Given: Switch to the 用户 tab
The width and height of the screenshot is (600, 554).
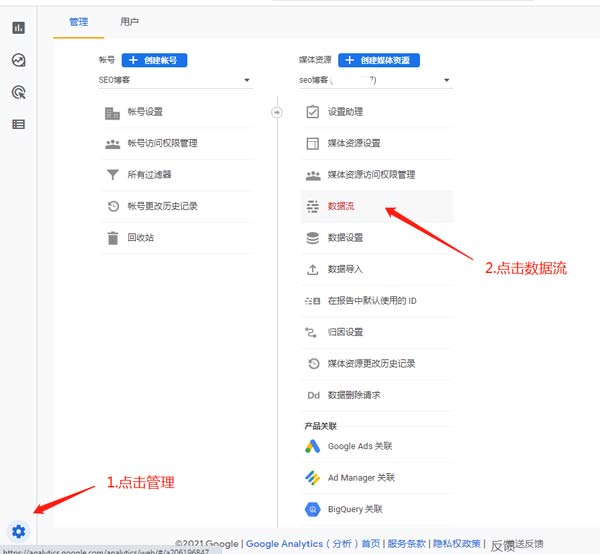Looking at the screenshot, I should [x=129, y=22].
